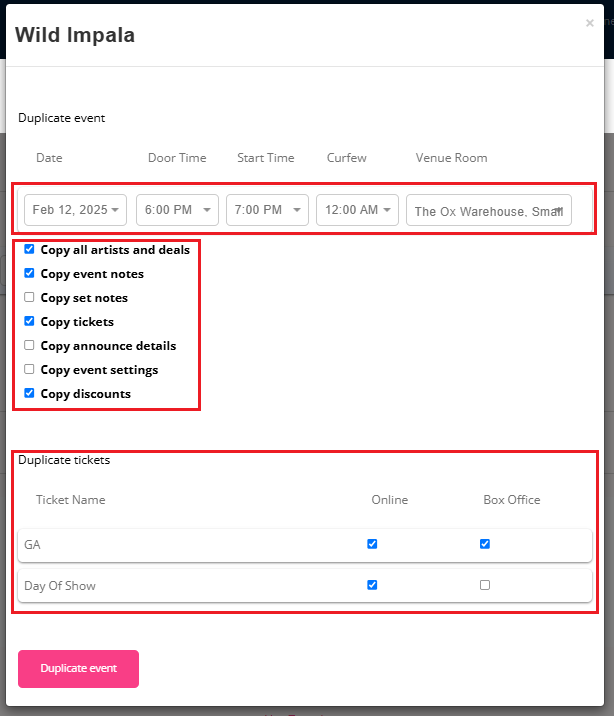Screen dimensions: 614x716
Task: Click the Ticket Name column header
Action: (71, 500)
